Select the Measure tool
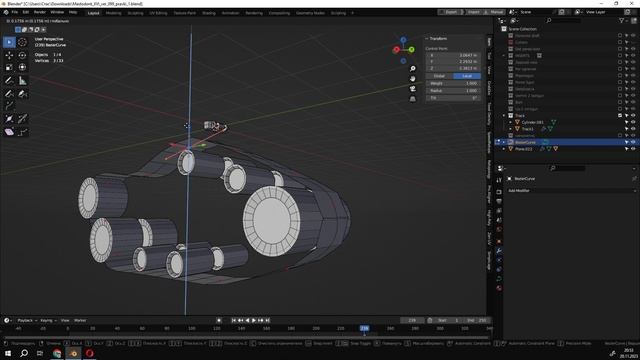Screen dimensions: 640x360 coord(22,80)
